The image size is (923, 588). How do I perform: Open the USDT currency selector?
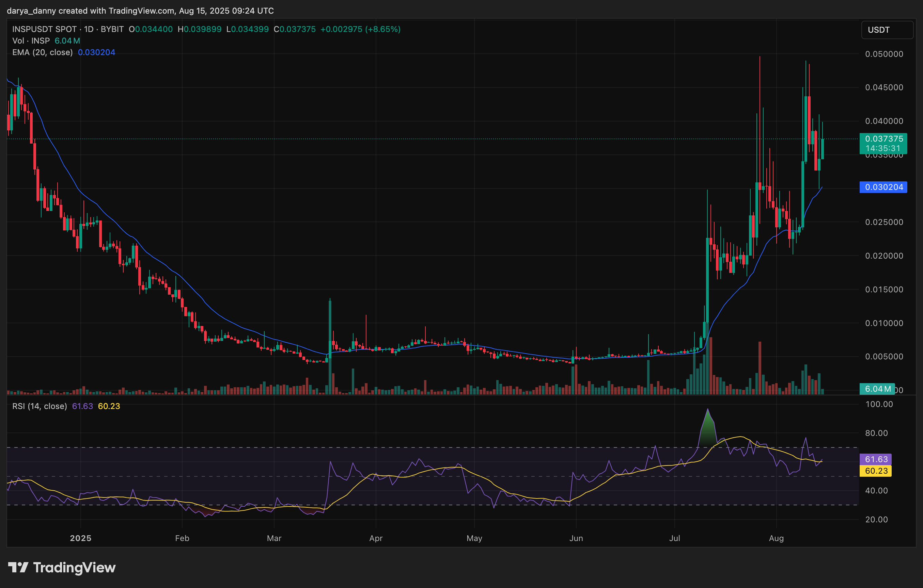pos(887,30)
